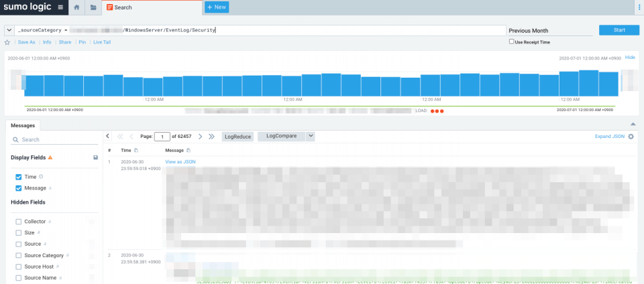Click the Display Fields warning triangle
644x284 pixels.
pyautogui.click(x=50, y=157)
